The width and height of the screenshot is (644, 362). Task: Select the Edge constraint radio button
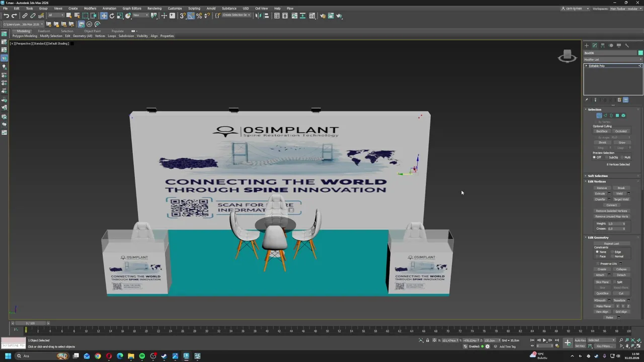(x=612, y=252)
